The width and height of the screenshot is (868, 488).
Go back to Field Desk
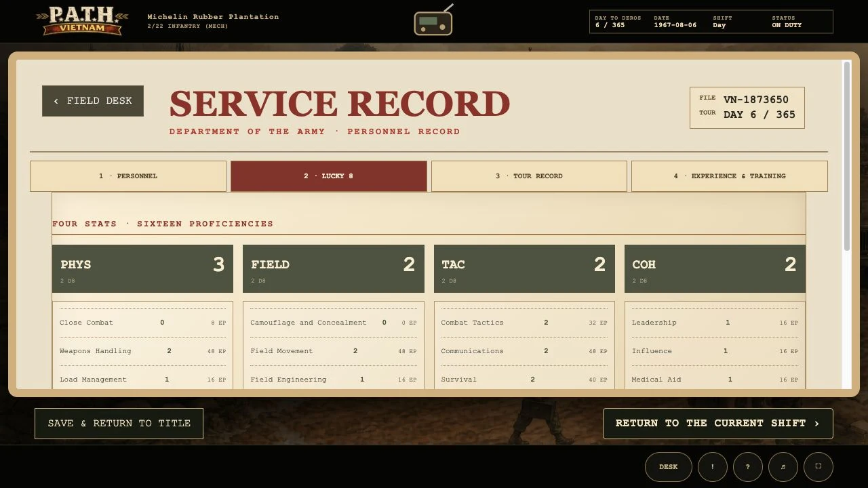tap(93, 100)
